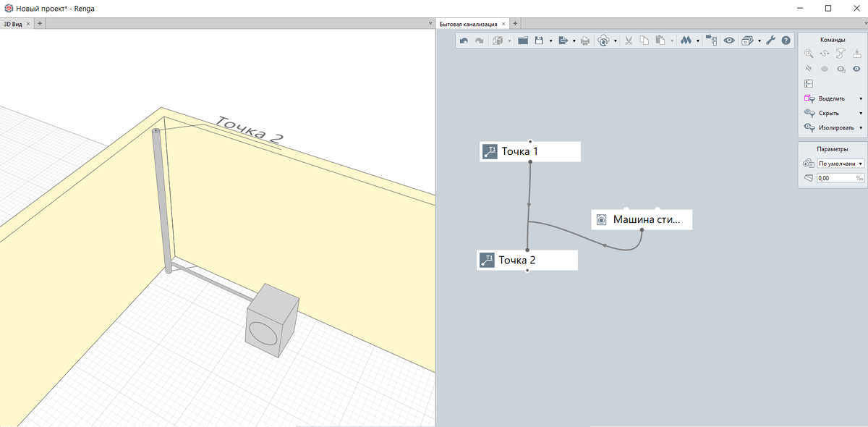Paste using the clipboard icon

coord(660,41)
